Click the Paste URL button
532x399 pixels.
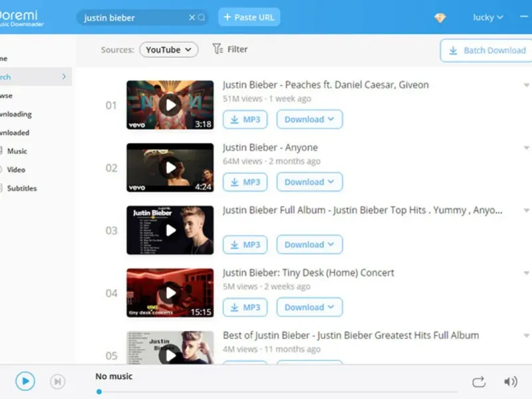[249, 17]
